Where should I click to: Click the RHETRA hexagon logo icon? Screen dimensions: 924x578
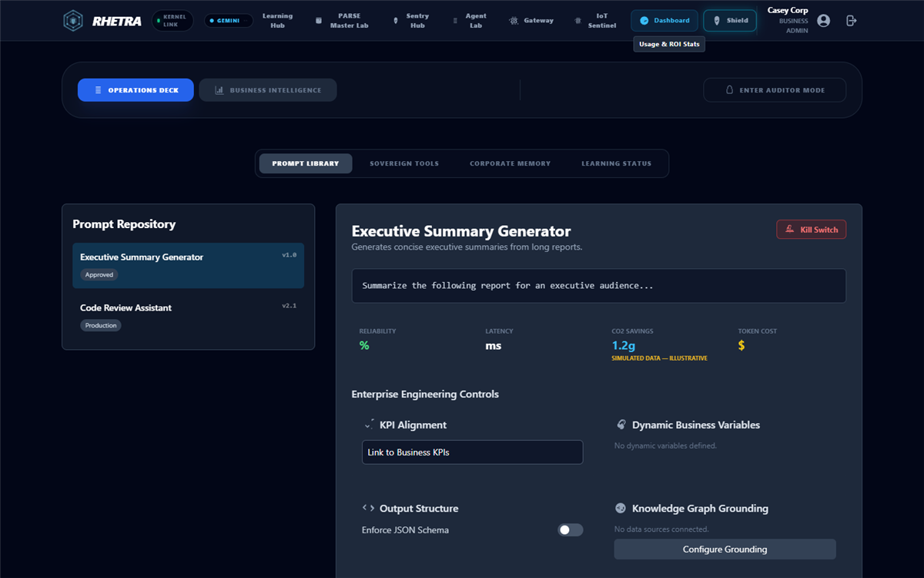pos(73,21)
